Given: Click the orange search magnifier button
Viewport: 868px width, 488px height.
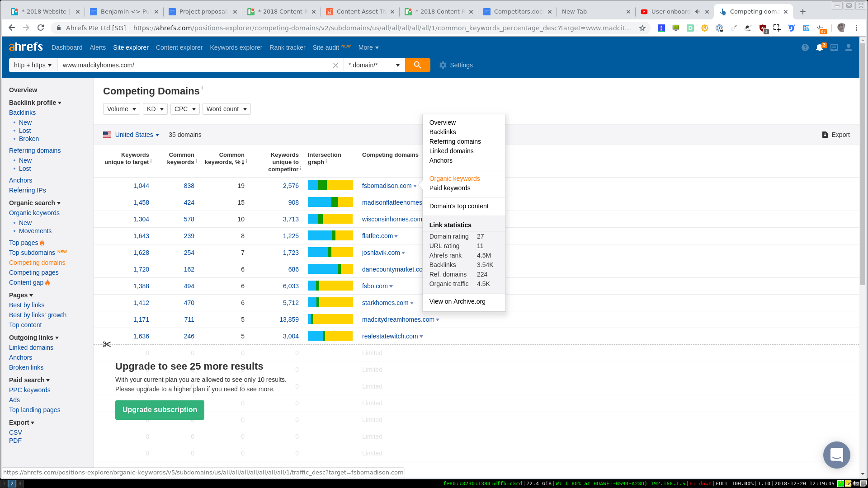Looking at the screenshot, I should (417, 65).
